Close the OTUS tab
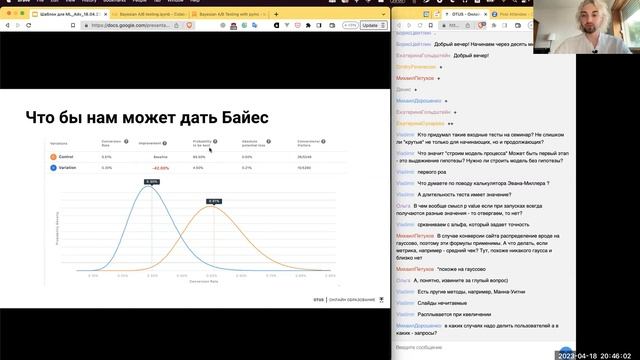Image resolution: width=640 pixels, height=360 pixels. [485, 14]
